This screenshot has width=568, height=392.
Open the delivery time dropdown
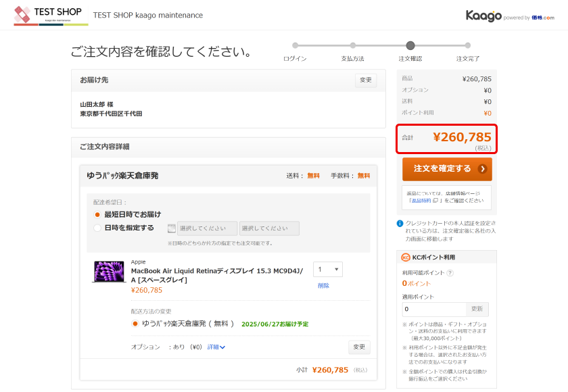269,228
